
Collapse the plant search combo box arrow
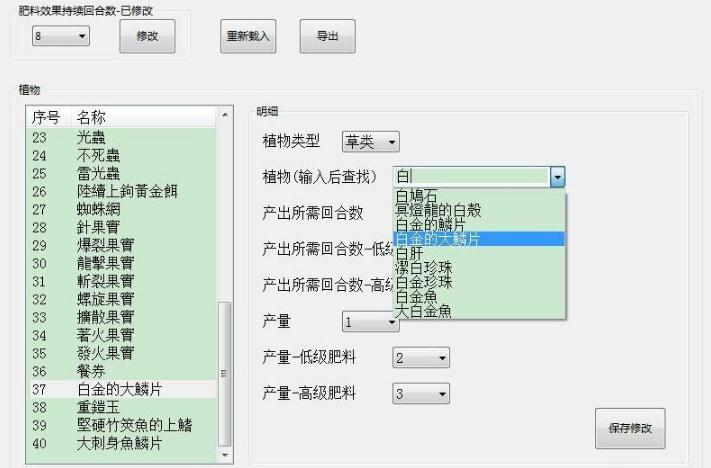click(x=558, y=177)
